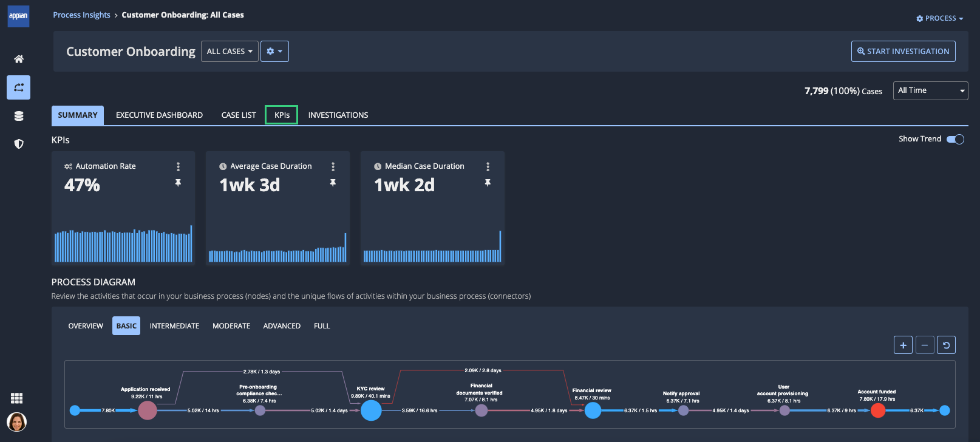980x442 pixels.
Task: Switch to the SUMMARY tab
Action: (x=78, y=115)
